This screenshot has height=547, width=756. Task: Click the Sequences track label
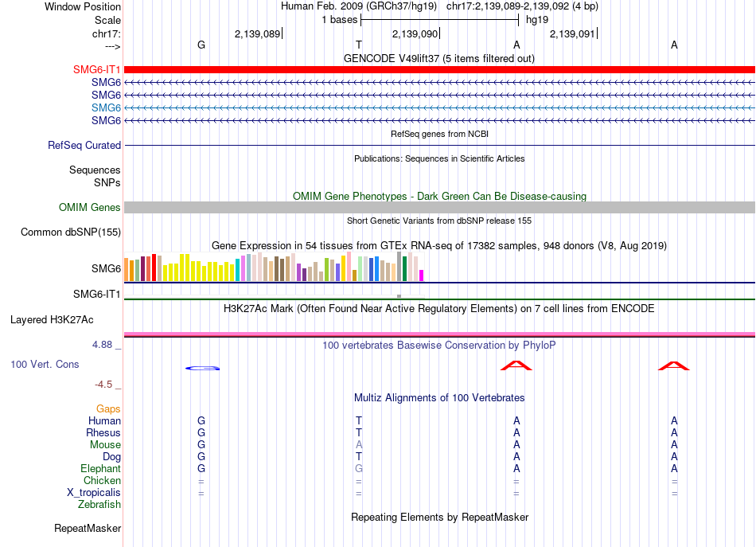coord(95,170)
